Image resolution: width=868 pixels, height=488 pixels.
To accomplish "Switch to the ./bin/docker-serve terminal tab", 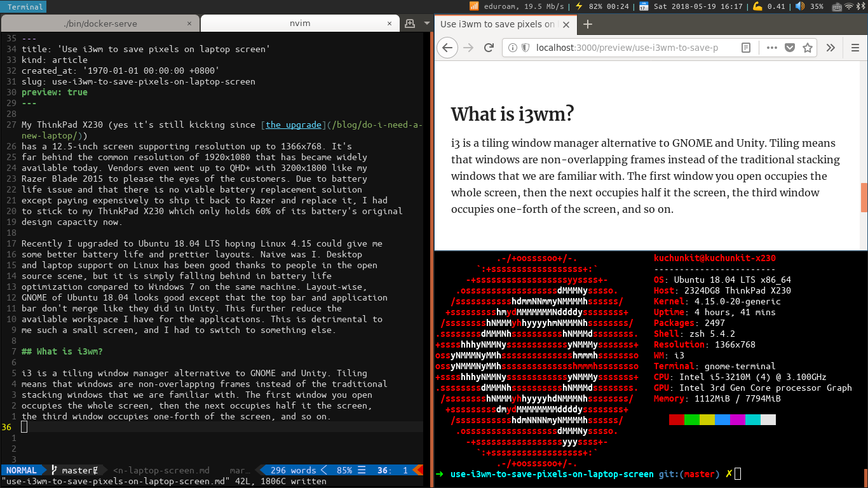I will point(100,24).
